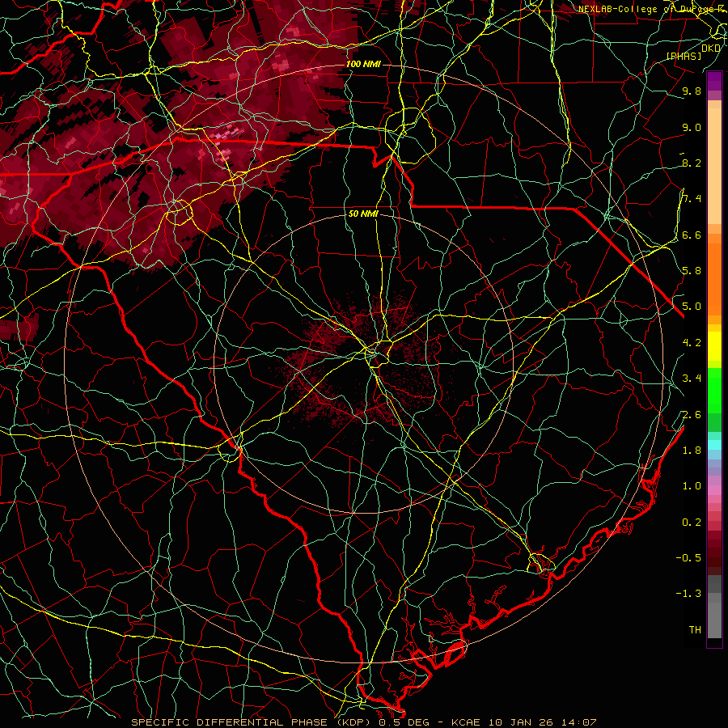Click the bright yellow segment of the color bar

(714, 346)
